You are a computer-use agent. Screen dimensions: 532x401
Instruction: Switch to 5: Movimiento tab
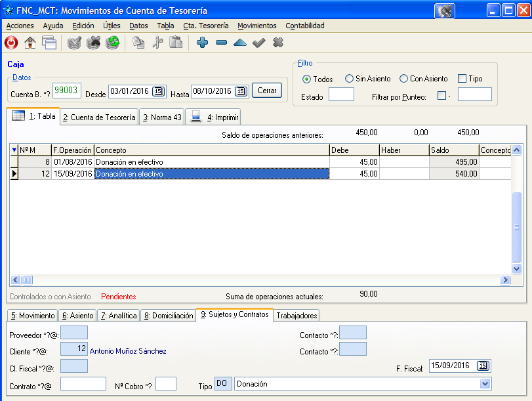(x=33, y=316)
